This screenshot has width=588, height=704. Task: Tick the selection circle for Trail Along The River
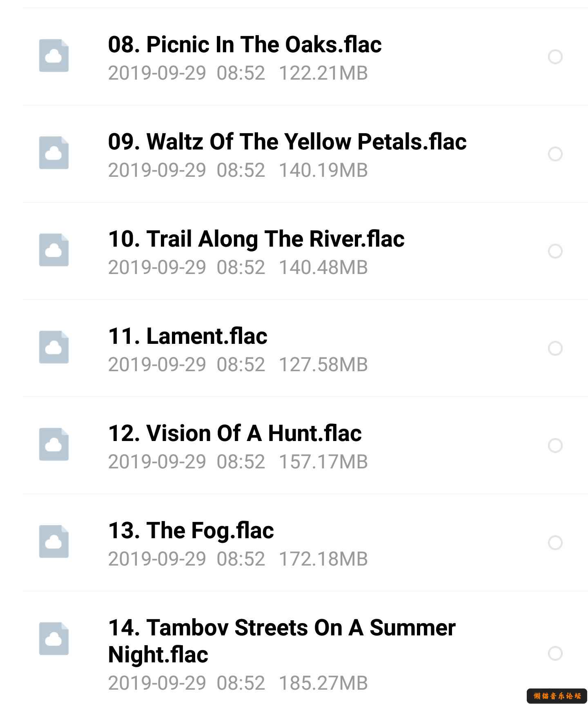click(x=555, y=251)
